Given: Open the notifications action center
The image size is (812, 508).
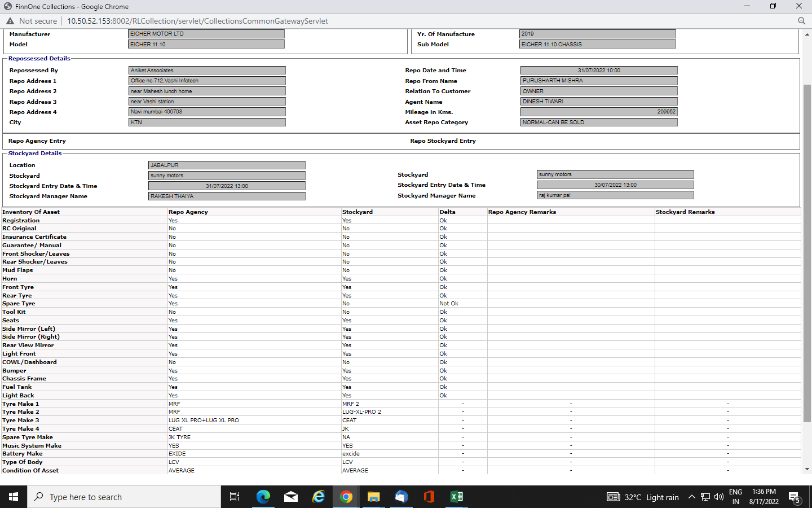Looking at the screenshot, I should [795, 497].
